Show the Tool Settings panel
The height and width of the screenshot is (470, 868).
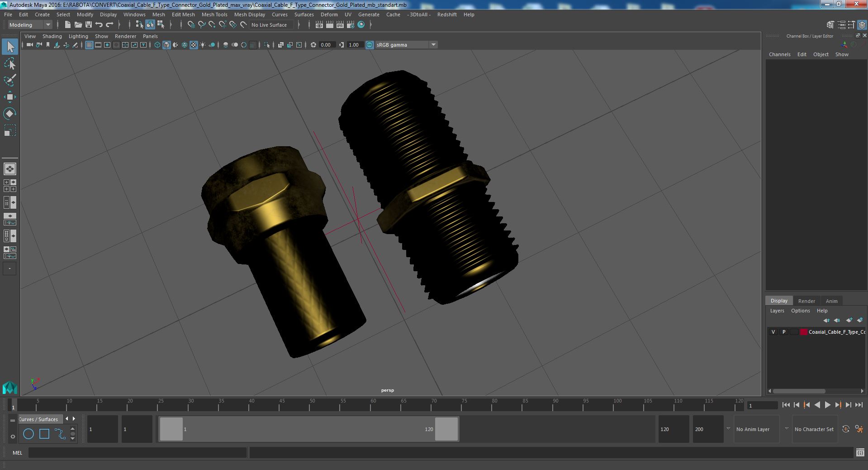tap(852, 25)
